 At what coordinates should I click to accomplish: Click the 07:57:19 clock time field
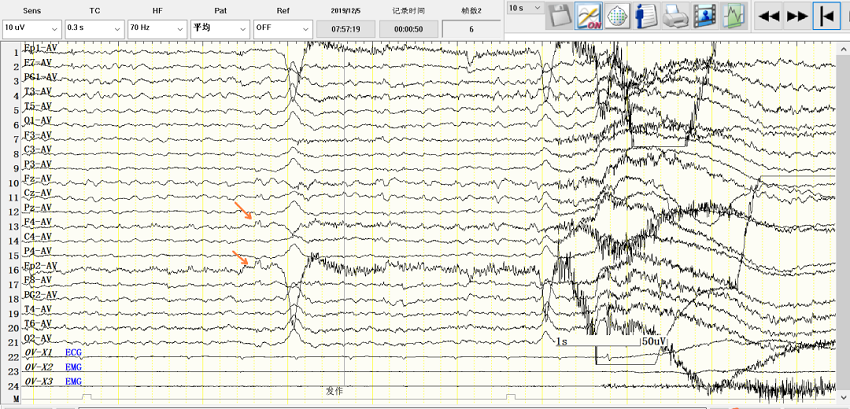tap(345, 29)
